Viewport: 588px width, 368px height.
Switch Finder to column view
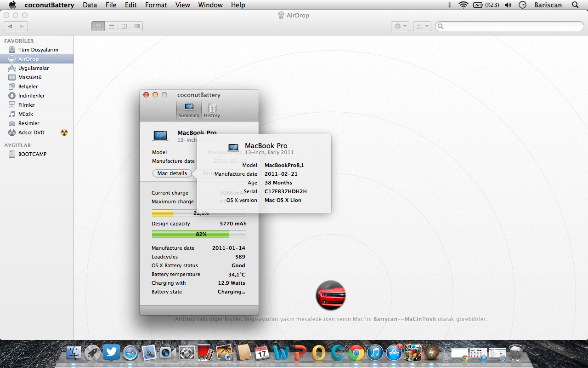[x=124, y=26]
